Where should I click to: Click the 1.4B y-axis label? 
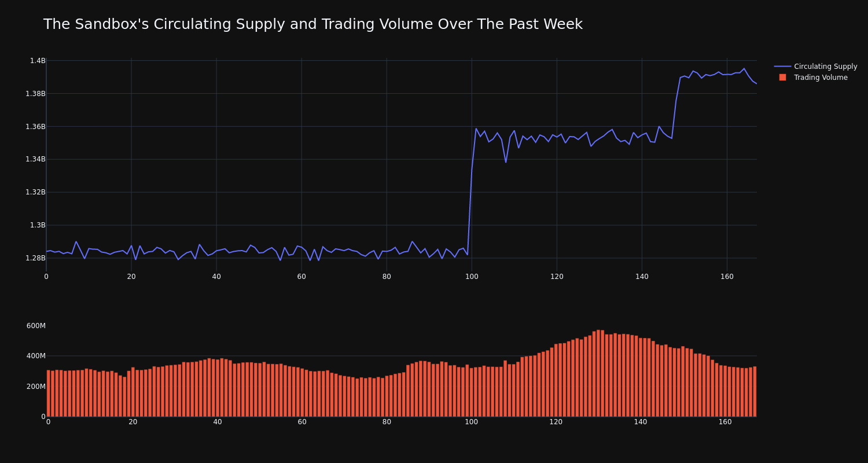click(x=38, y=61)
